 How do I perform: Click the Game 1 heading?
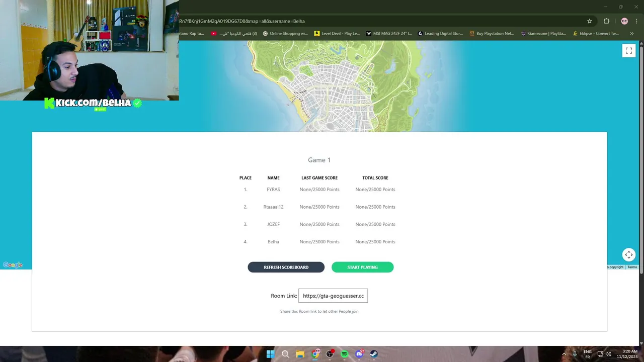[319, 160]
